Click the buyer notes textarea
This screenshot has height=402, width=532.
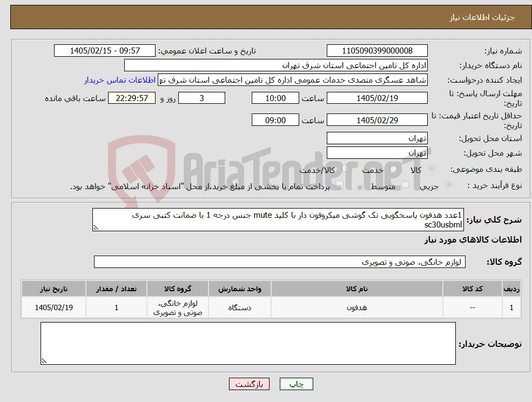point(248,343)
